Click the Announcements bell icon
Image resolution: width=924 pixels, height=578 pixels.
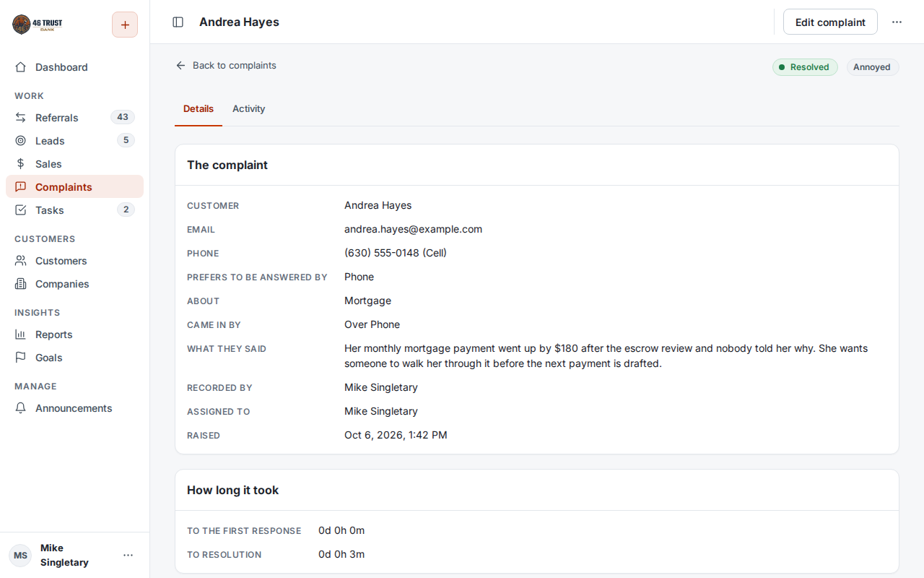pyautogui.click(x=21, y=408)
